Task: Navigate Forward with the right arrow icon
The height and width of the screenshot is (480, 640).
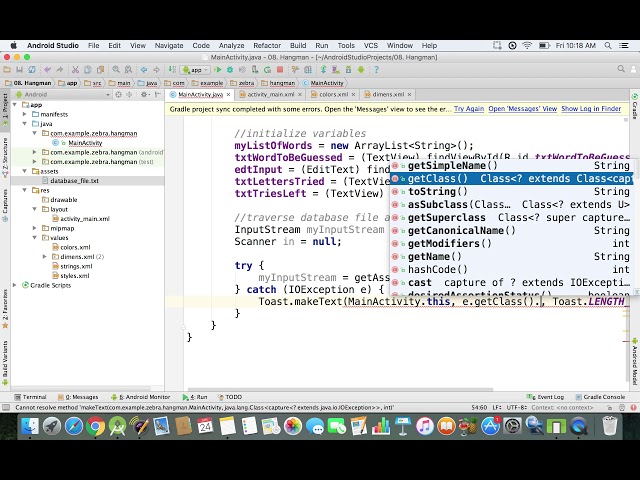Action: (156, 70)
